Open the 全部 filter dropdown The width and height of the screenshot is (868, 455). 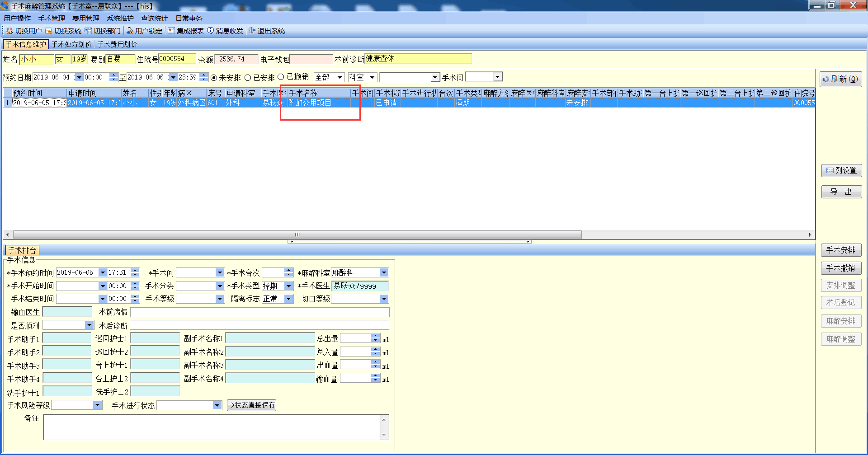[340, 77]
